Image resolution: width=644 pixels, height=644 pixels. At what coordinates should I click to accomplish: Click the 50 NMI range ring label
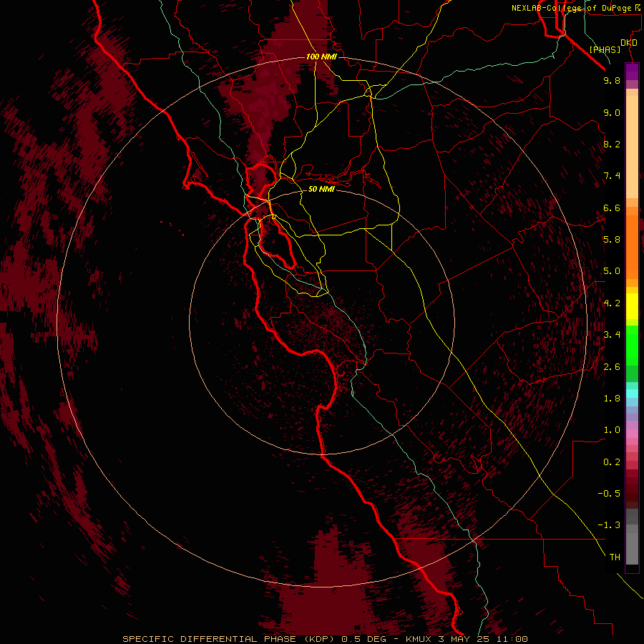point(321,189)
